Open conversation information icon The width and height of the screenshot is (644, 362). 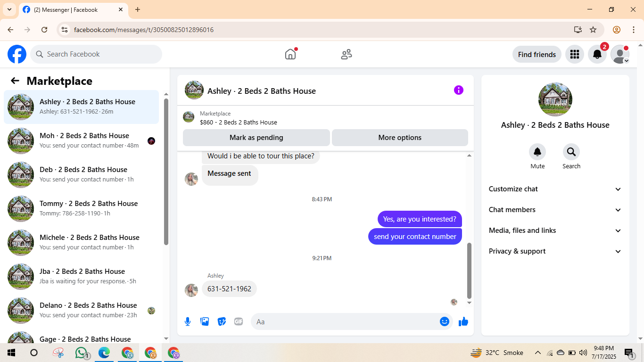[x=459, y=90]
